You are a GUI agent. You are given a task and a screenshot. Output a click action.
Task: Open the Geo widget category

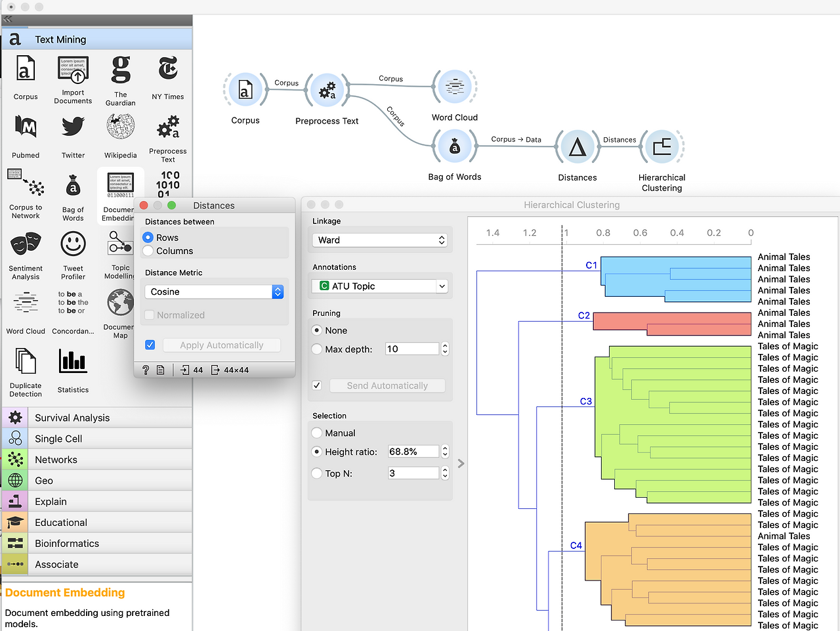[97, 481]
